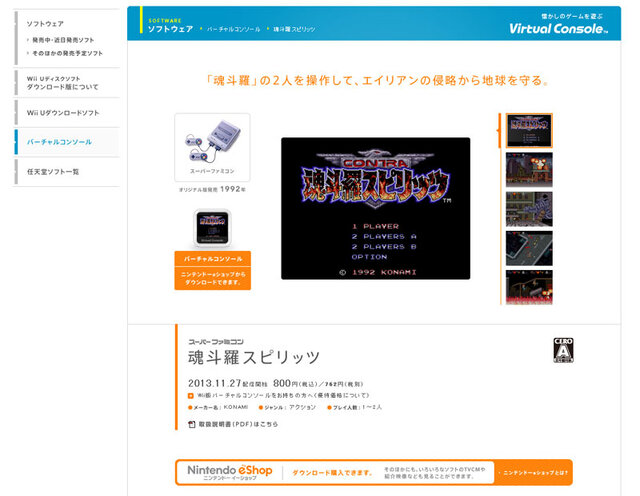Click the Nintendo eShop banner logo
The image size is (640, 496).
point(230,472)
